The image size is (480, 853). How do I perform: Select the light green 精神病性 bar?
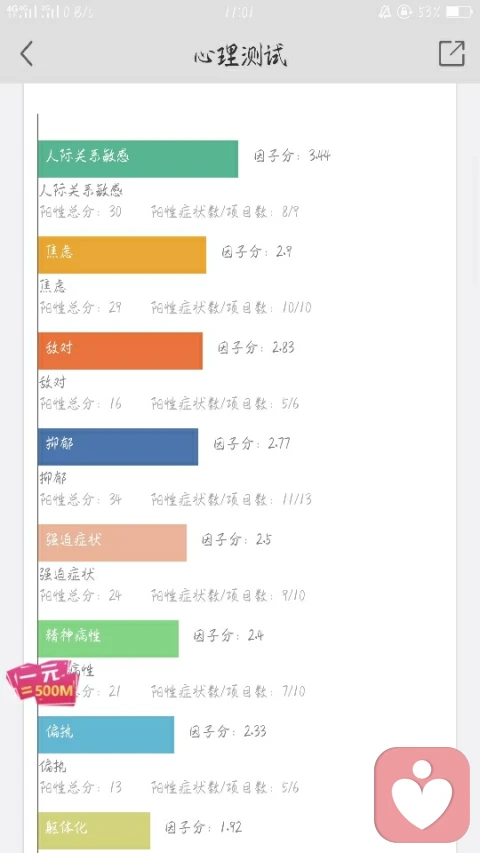click(x=108, y=639)
